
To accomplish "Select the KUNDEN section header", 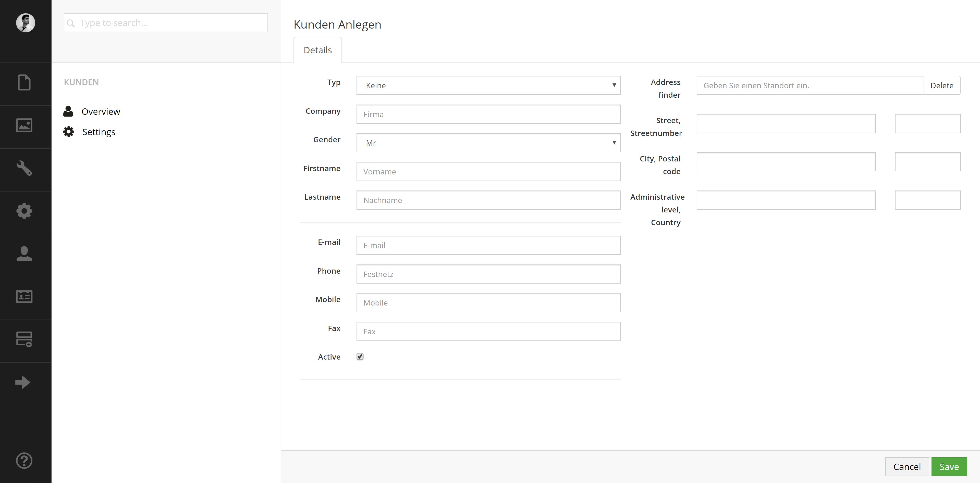I will (x=81, y=82).
